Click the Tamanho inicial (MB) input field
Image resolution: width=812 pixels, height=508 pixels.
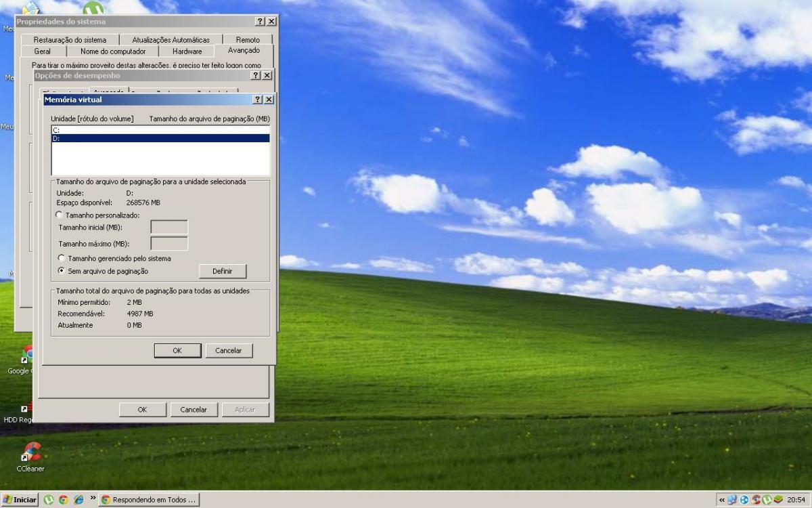169,227
